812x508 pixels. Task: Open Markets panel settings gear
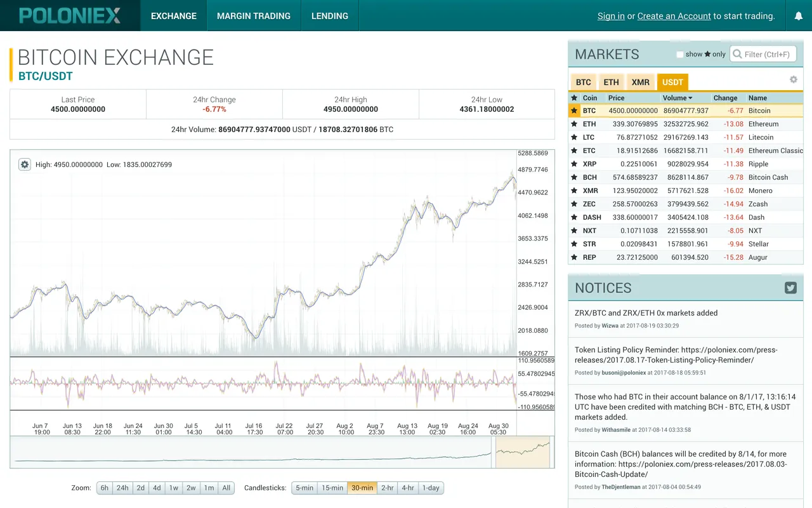pyautogui.click(x=793, y=79)
